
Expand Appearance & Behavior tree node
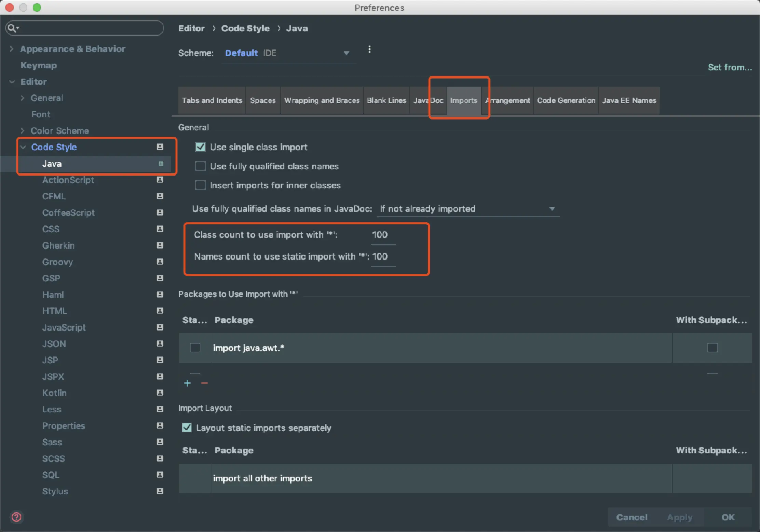(x=12, y=49)
